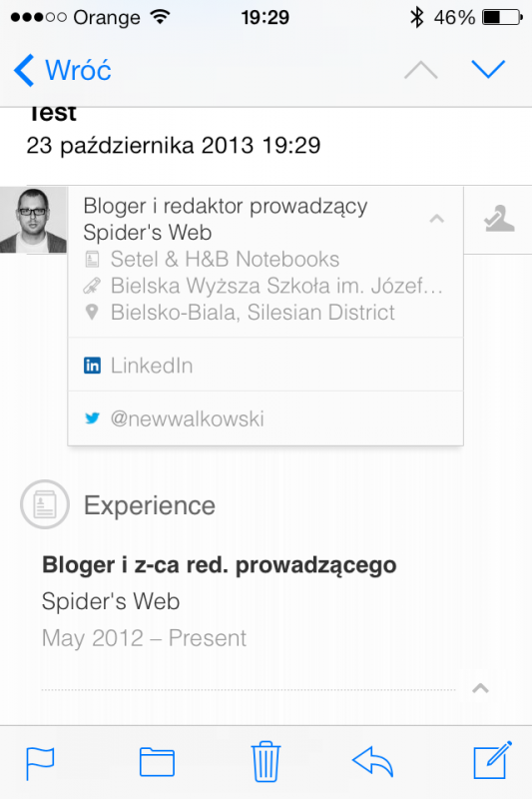Click the LinkedIn logo icon
This screenshot has width=532, height=799.
[92, 366]
